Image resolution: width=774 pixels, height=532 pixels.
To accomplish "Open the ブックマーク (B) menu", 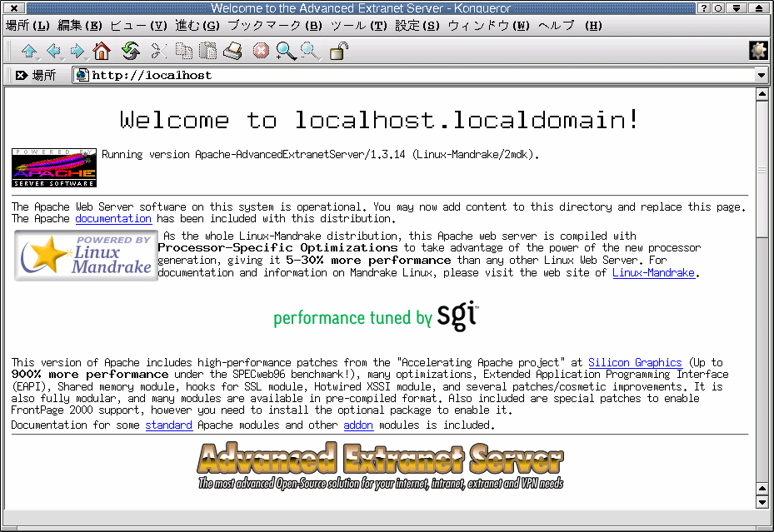I will pos(275,26).
